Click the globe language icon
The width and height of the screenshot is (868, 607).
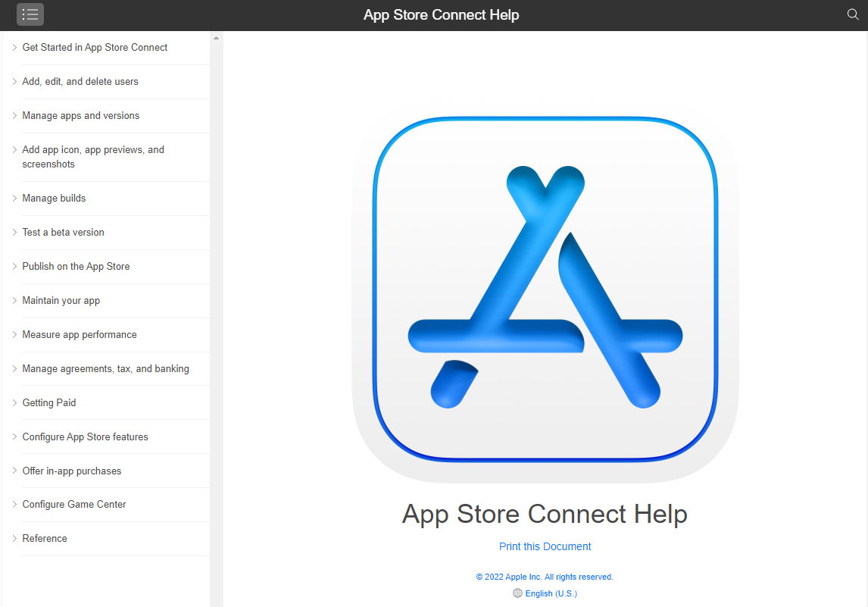click(517, 593)
